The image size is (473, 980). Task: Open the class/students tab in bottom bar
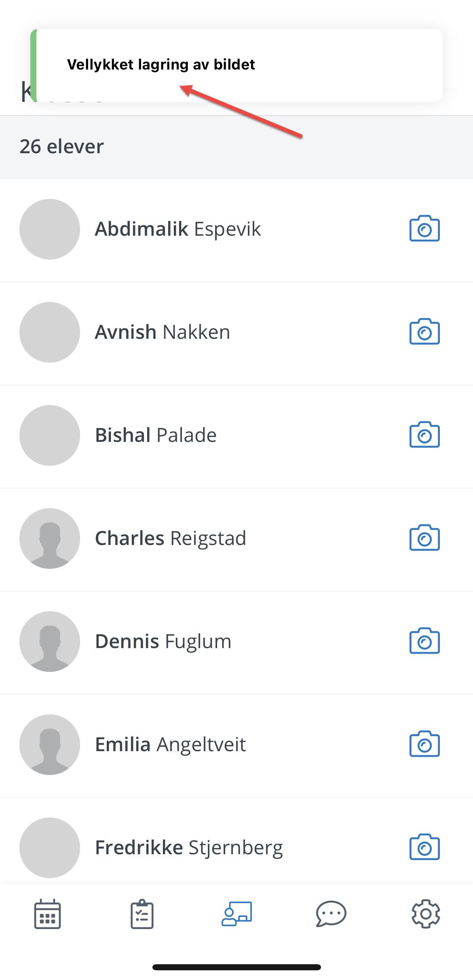[x=236, y=914]
